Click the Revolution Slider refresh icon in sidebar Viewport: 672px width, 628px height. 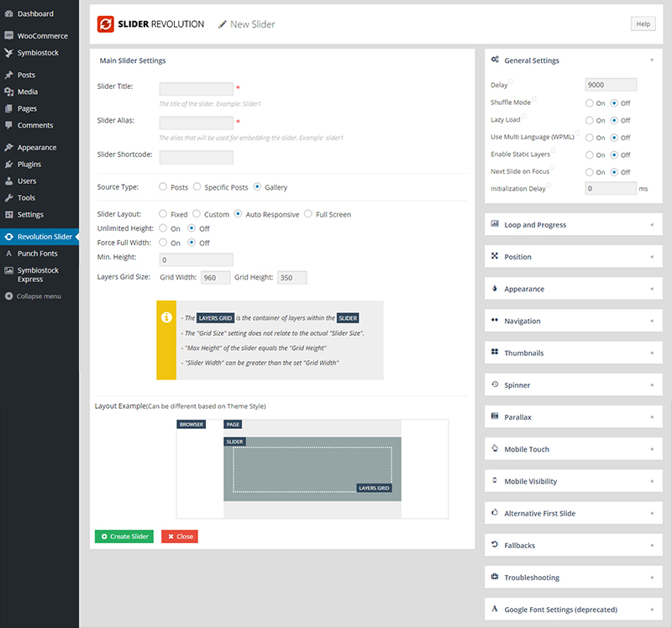(x=8, y=237)
